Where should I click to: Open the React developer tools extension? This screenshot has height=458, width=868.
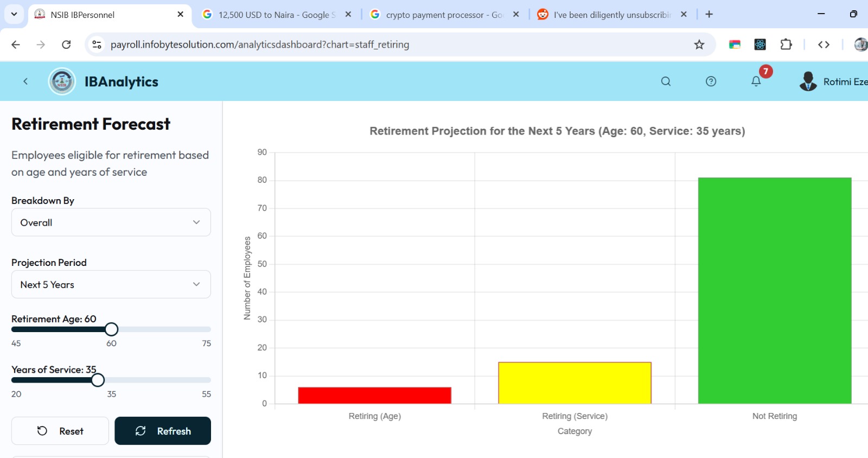coord(760,44)
